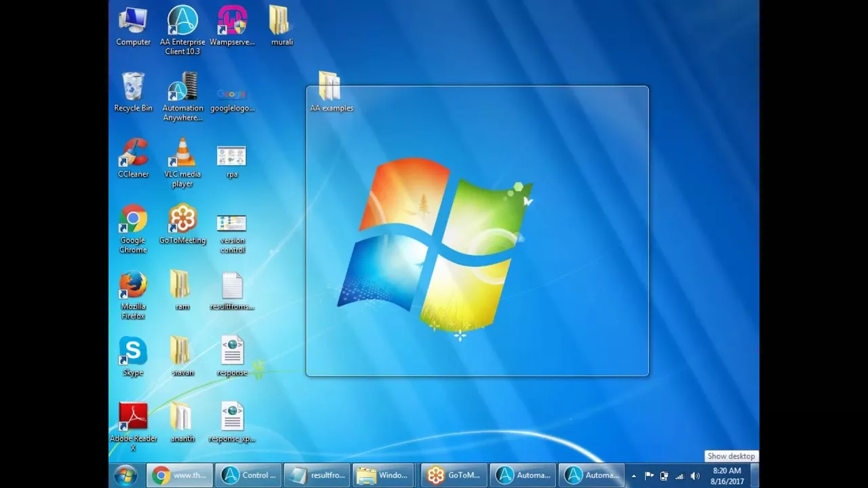The height and width of the screenshot is (488, 868).
Task: Select the Skype desktop shortcut
Action: (x=133, y=357)
